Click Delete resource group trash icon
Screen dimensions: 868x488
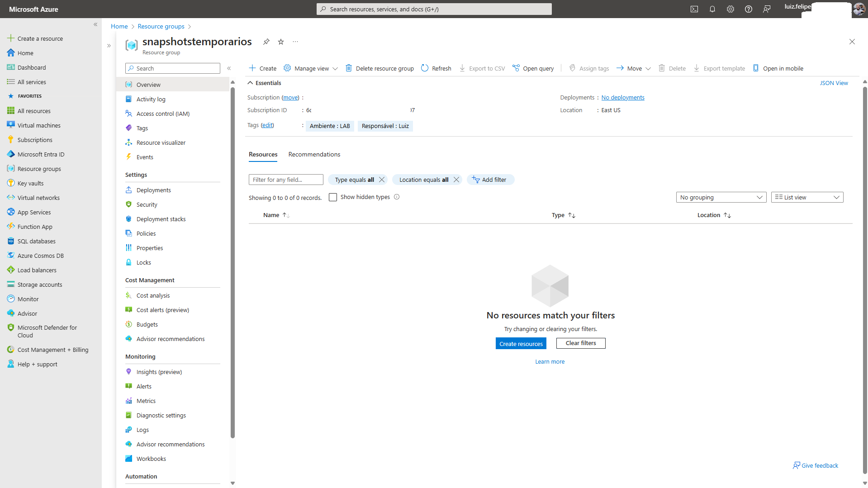point(349,68)
